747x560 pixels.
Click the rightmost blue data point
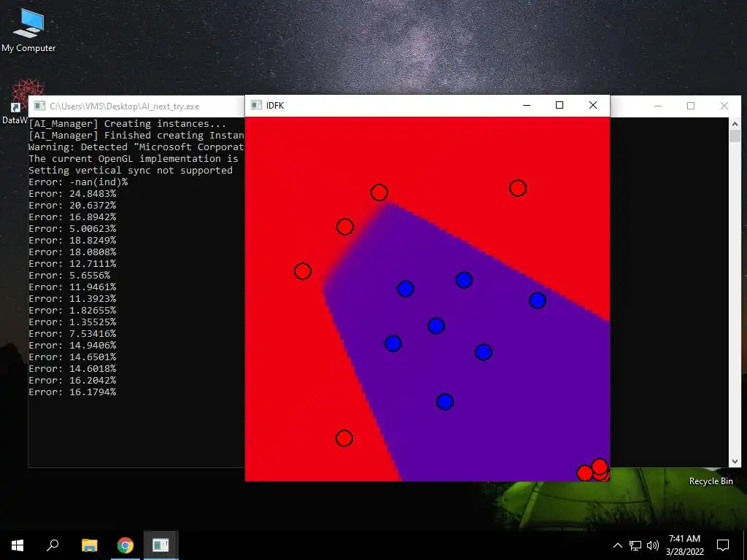click(x=538, y=300)
